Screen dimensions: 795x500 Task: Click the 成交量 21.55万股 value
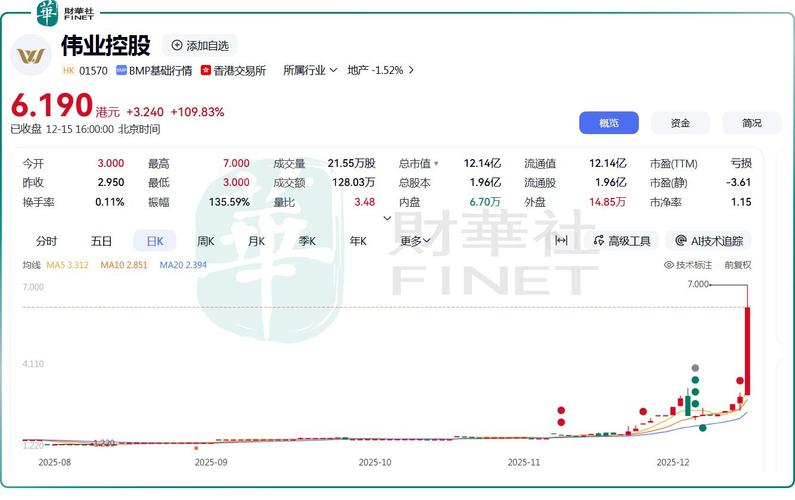click(351, 163)
